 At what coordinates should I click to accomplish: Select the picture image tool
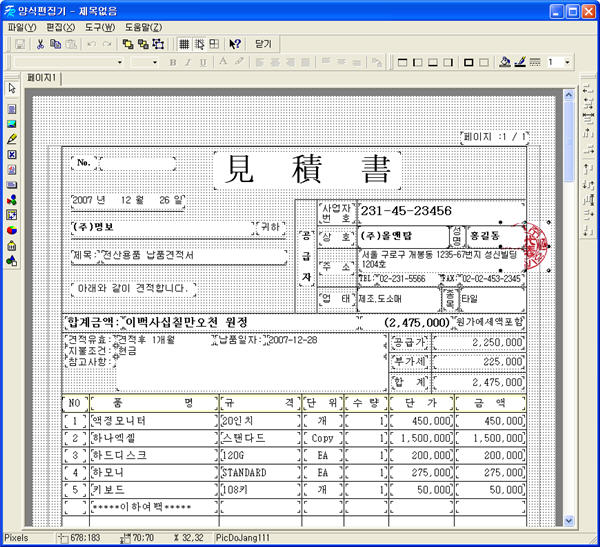click(x=12, y=124)
